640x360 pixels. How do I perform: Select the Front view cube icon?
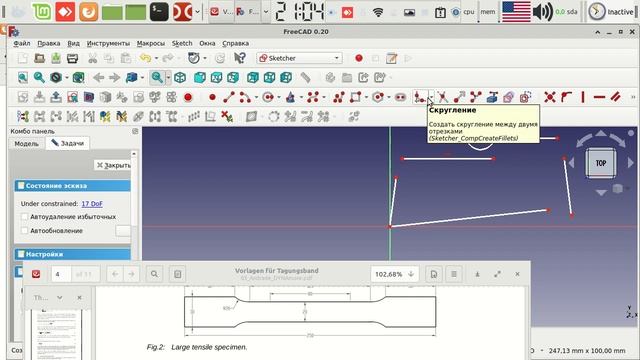[200, 78]
